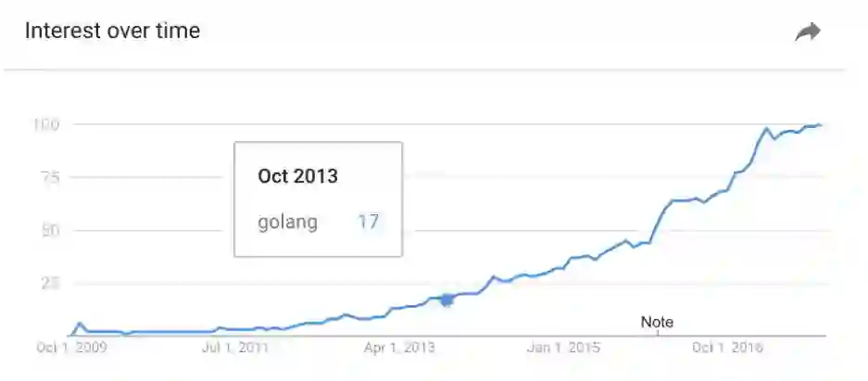Image resolution: width=868 pixels, height=381 pixels.
Task: Click the 100 label on the y-axis
Action: pyautogui.click(x=46, y=124)
